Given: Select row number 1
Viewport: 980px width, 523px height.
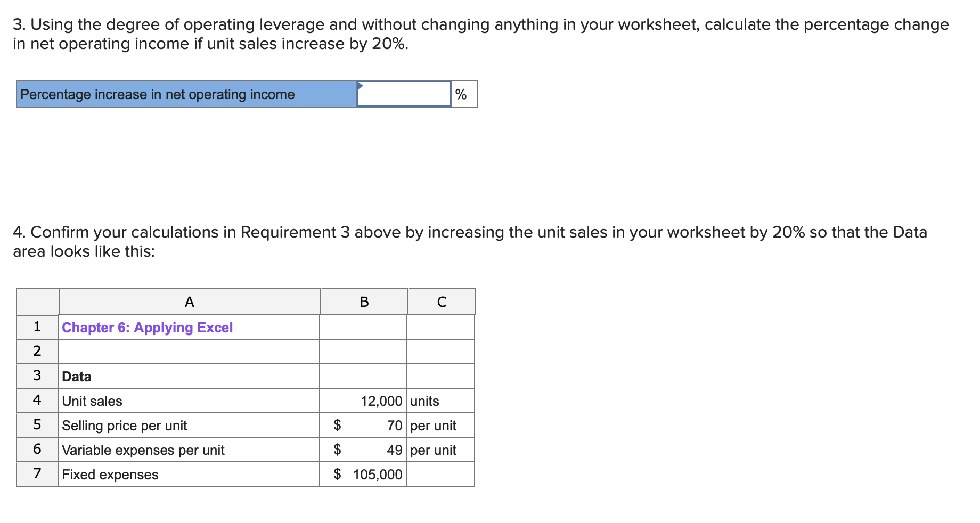Looking at the screenshot, I should click(x=37, y=328).
